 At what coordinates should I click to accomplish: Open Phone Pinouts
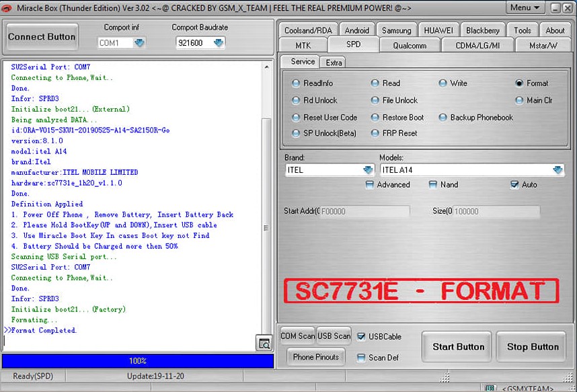pos(315,356)
